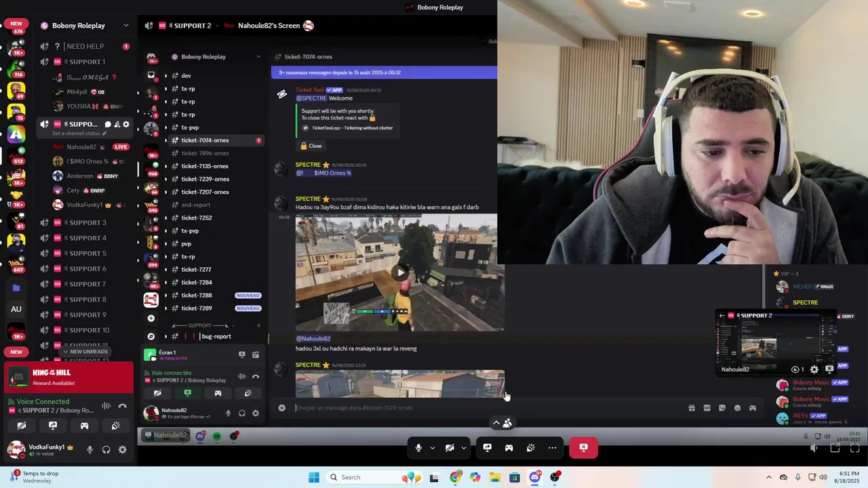Add server plus button in streamed sidebar

(x=151, y=318)
